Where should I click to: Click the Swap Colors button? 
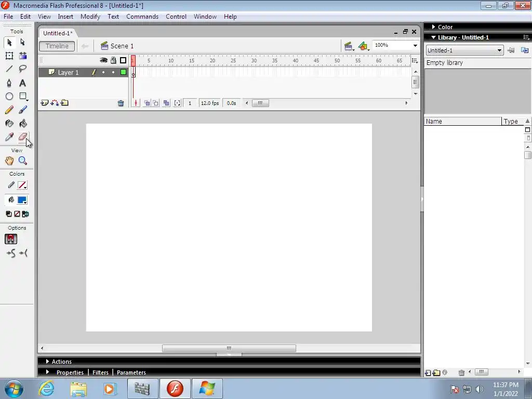click(25, 214)
